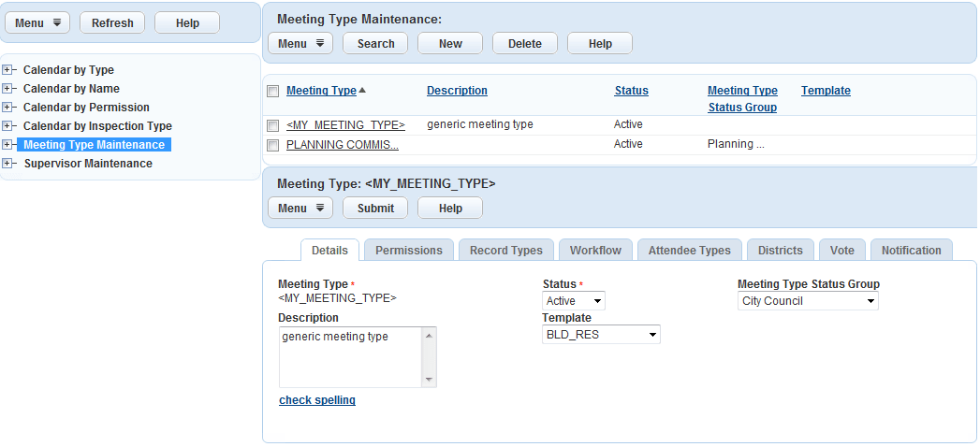Expand the Calendar by Type tree node

(7, 70)
